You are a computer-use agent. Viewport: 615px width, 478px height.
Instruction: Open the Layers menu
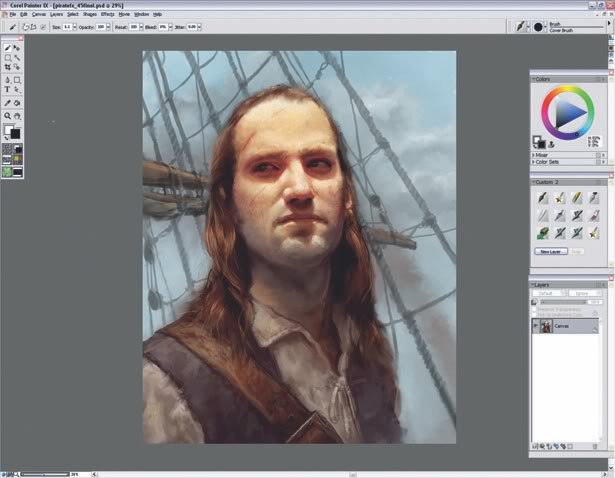point(56,14)
